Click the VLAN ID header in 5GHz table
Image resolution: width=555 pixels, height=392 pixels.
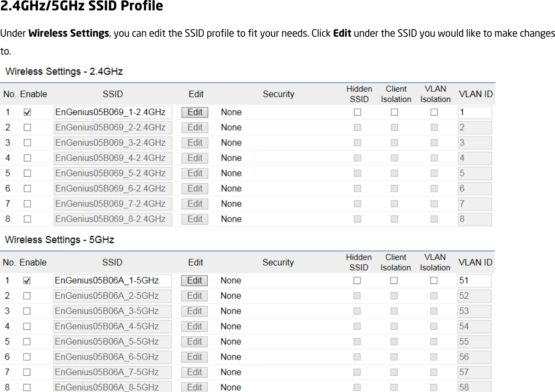pyautogui.click(x=475, y=262)
